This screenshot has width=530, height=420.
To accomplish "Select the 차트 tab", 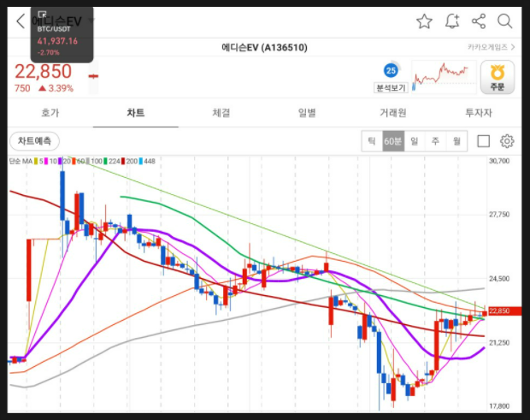I will tap(136, 113).
